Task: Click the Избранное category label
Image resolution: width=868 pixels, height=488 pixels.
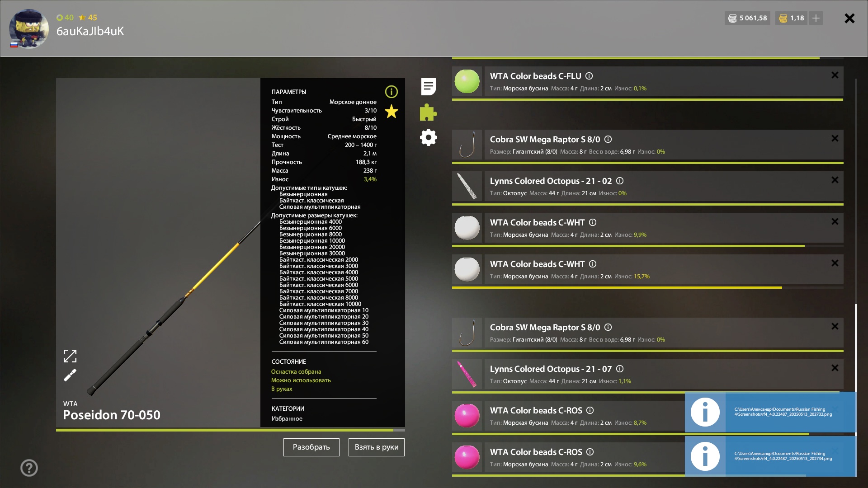Action: 287,418
